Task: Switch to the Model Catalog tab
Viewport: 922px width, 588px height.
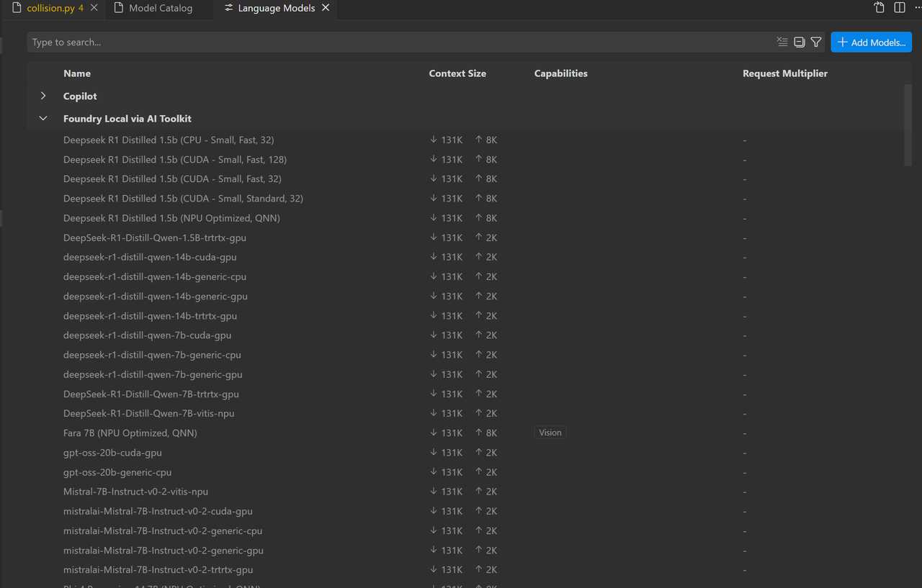Action: tap(160, 8)
